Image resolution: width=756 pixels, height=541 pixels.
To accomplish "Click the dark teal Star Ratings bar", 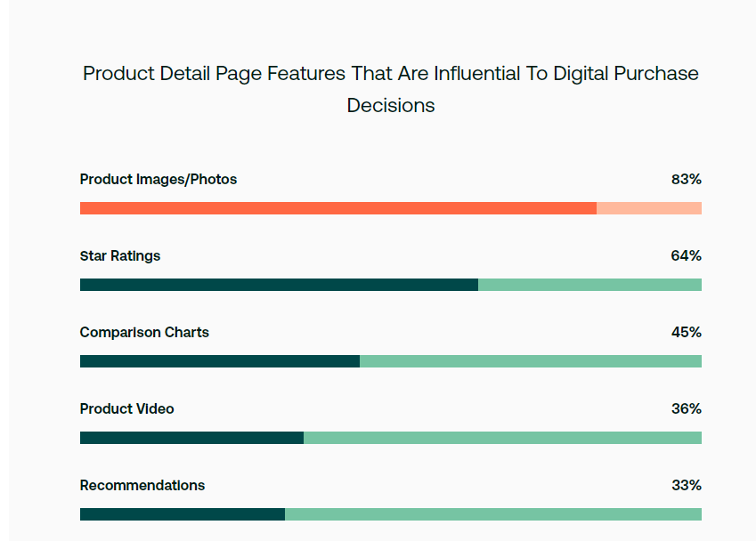I will 279,285.
